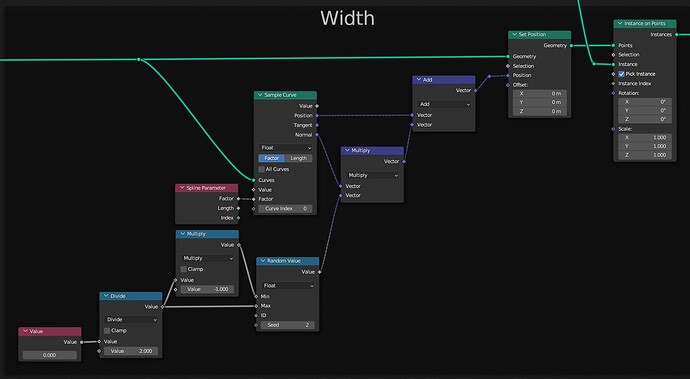
Task: Click Value node output socket
Action: 81,342
